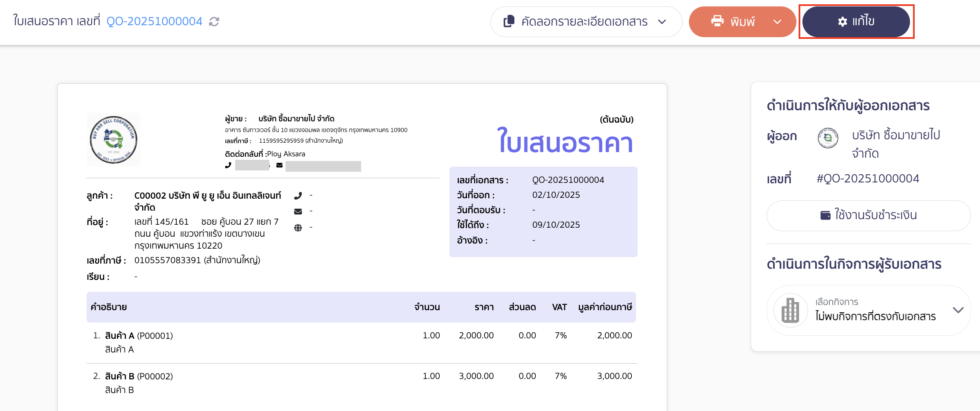Click the gear icon inside แก้ไข button
Image resolution: width=980 pixels, height=411 pixels.
click(841, 21)
